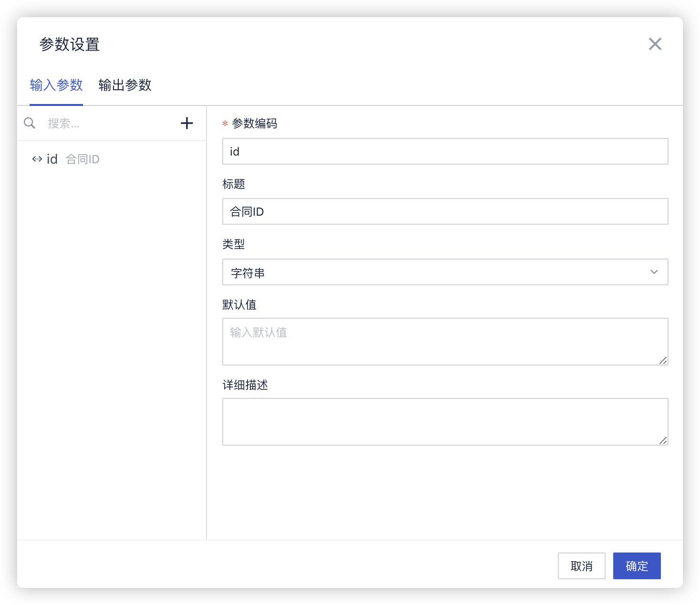Add a new parameter with plus icon
Screen dimensions: 700x605
[x=187, y=123]
